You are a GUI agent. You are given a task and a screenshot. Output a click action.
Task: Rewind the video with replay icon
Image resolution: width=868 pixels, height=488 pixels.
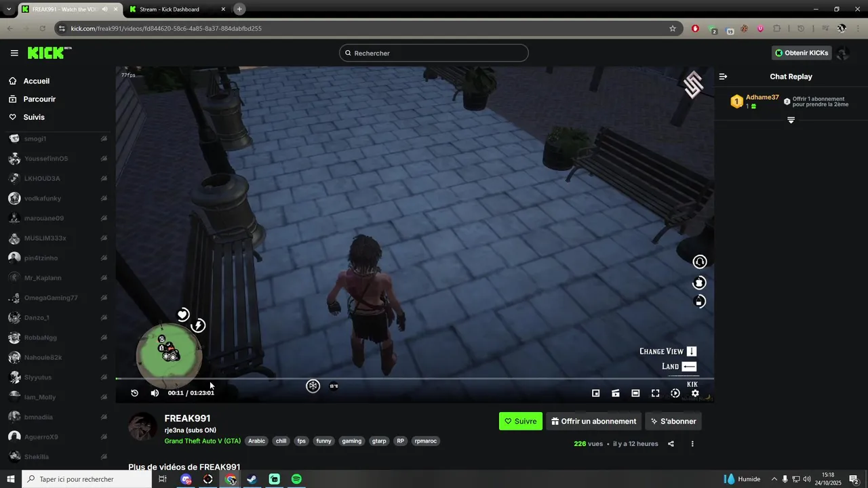click(x=134, y=393)
